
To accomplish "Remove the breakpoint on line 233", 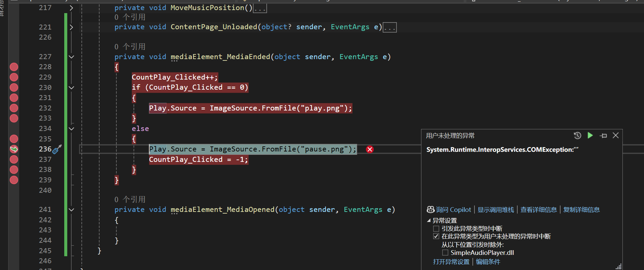I will [14, 118].
